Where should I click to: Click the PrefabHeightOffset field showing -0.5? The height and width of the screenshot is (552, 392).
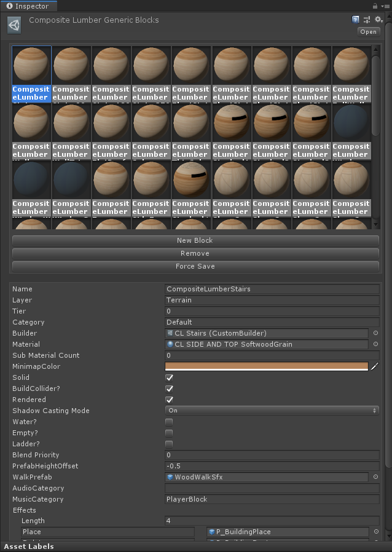[x=272, y=466]
